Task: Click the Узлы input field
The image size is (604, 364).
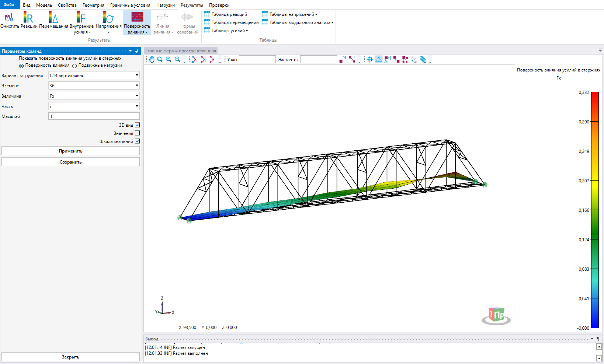Action: tap(257, 59)
